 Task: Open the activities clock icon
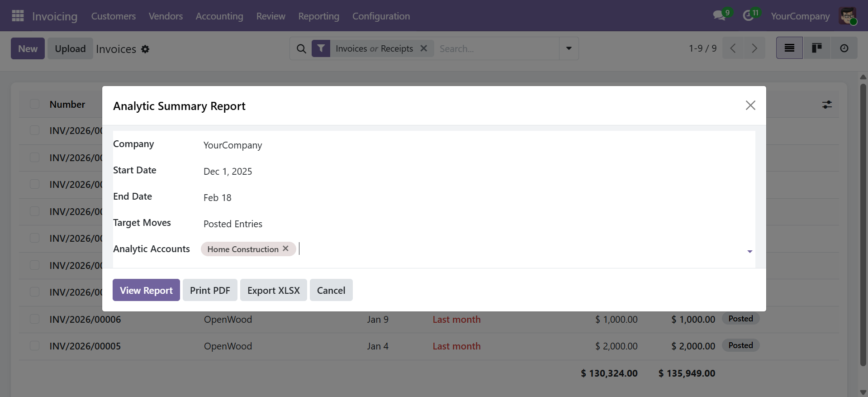click(x=749, y=16)
